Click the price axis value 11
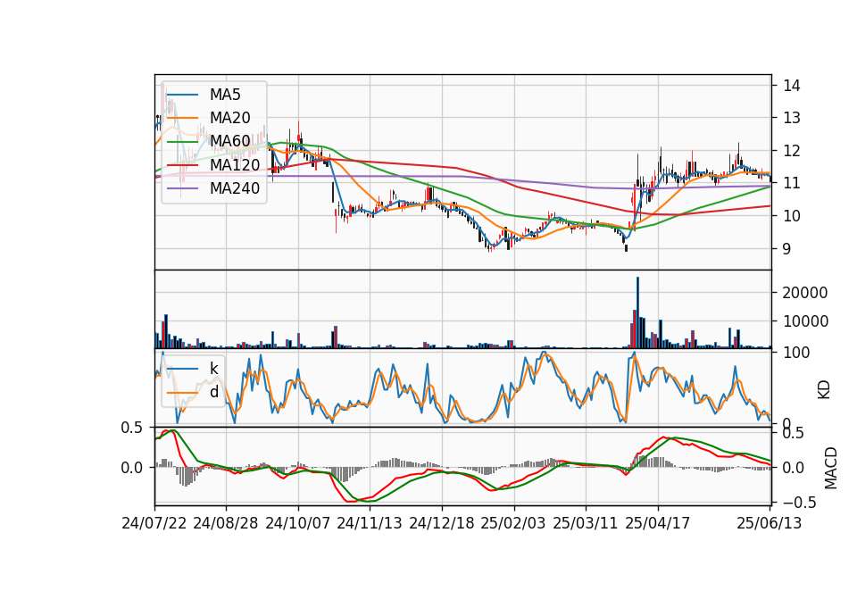Viewport: 857px width, 616px height. click(x=792, y=183)
